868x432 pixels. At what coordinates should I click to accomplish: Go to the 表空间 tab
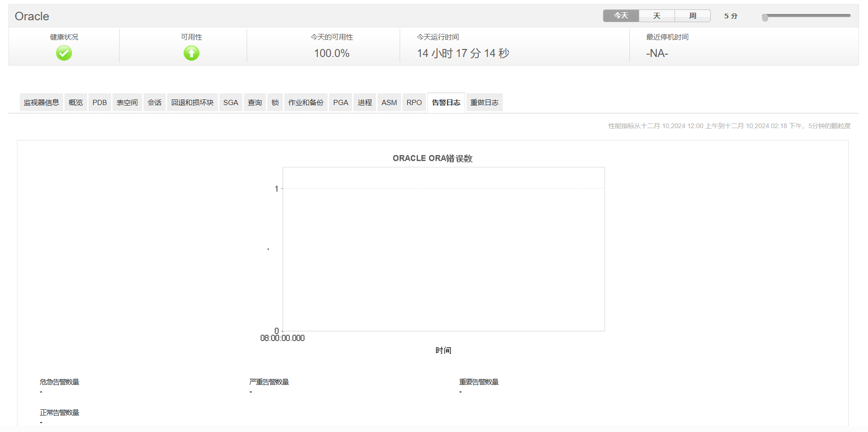(127, 102)
